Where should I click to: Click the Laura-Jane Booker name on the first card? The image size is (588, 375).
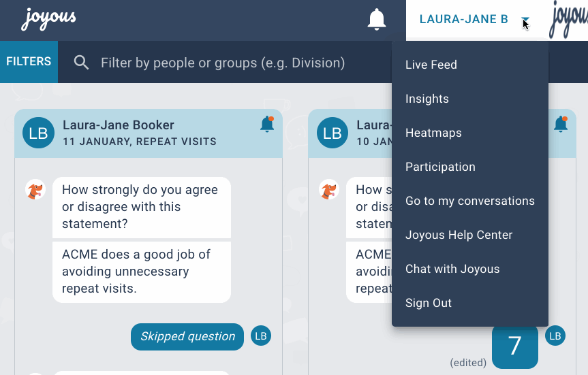118,125
